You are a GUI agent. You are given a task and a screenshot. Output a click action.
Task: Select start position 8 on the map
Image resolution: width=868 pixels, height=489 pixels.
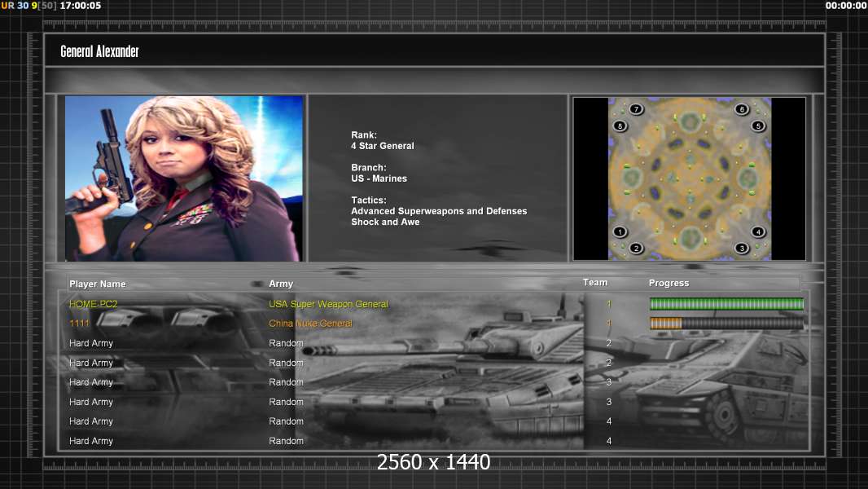[620, 126]
